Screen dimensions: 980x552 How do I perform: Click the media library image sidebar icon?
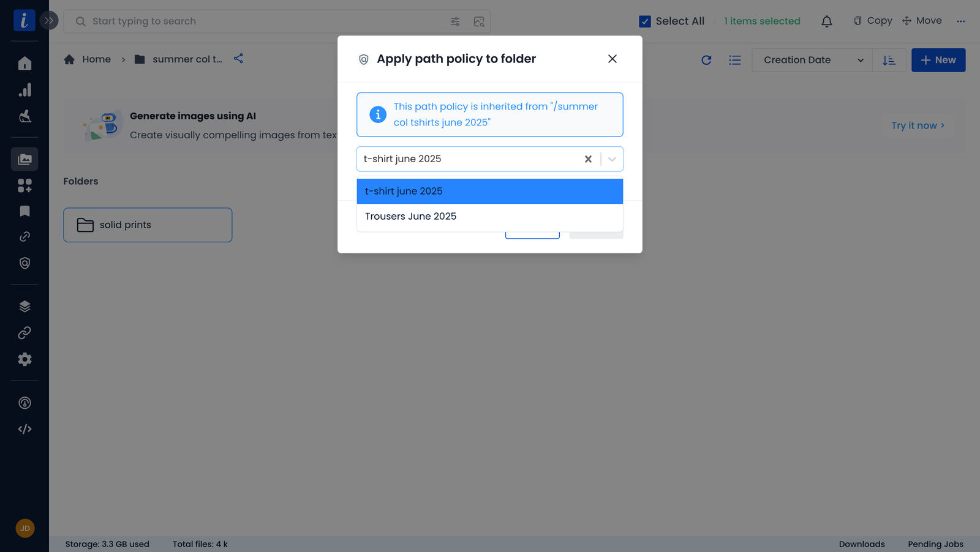tap(24, 159)
